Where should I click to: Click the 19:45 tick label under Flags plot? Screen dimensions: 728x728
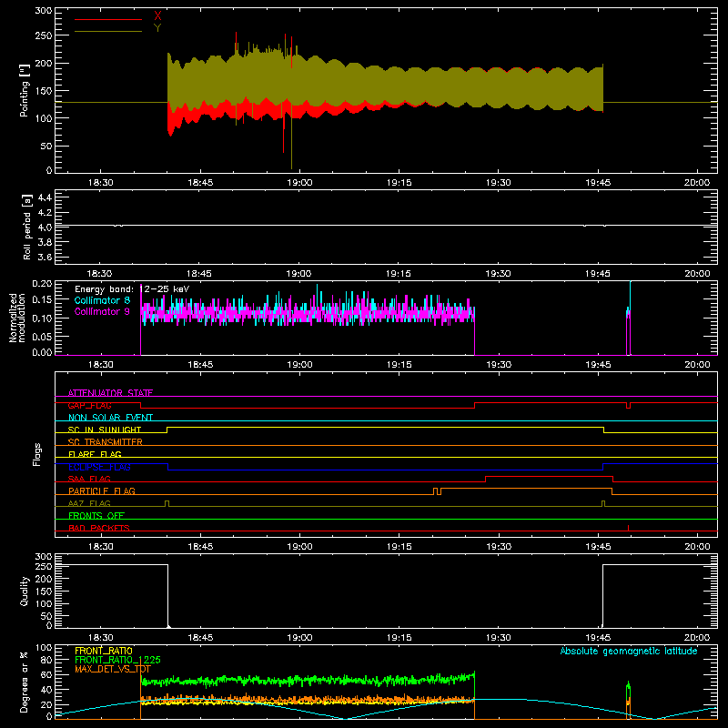coord(598,547)
